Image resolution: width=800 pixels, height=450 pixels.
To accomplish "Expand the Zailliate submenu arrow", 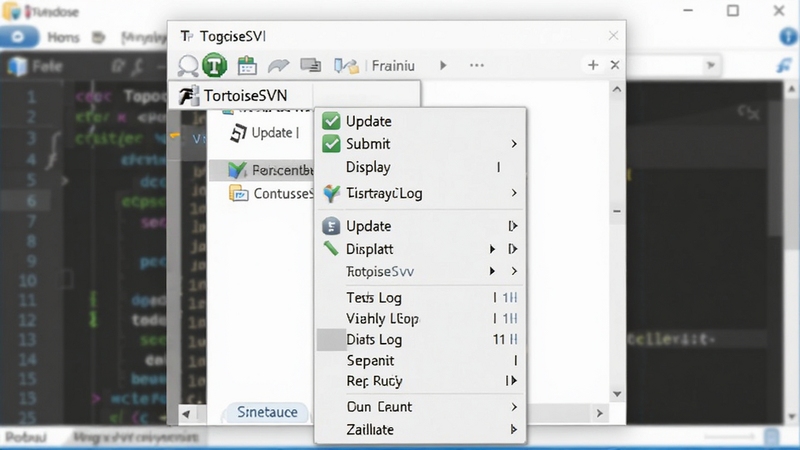I will [514, 430].
